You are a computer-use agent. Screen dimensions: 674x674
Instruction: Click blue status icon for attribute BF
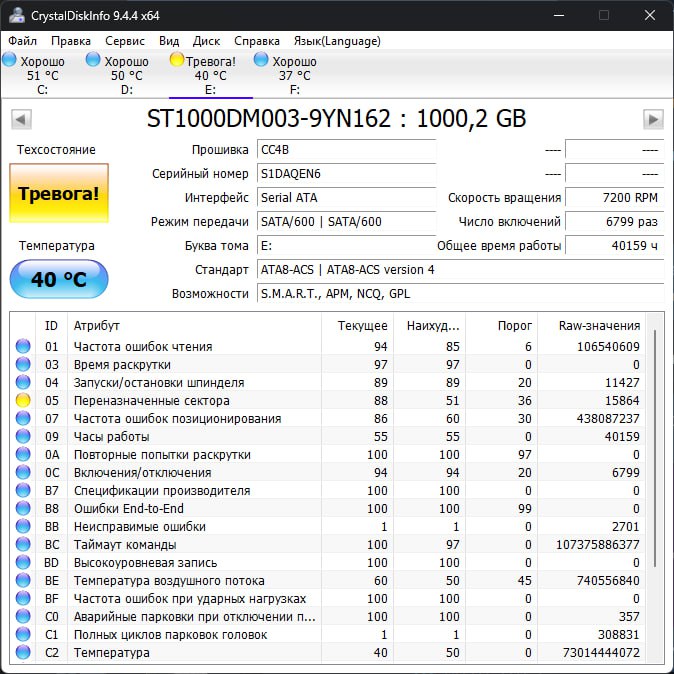coord(23,598)
